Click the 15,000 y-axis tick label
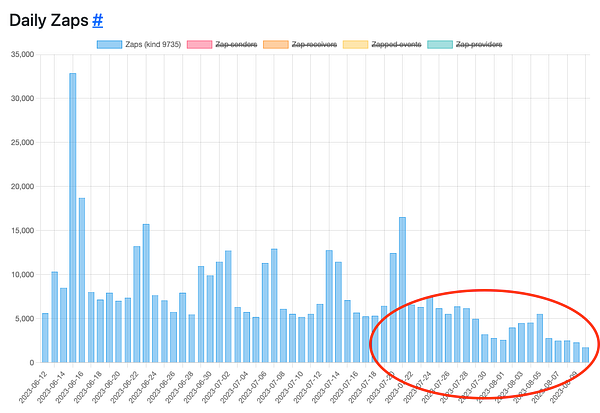The image size is (600, 413). pos(19,230)
